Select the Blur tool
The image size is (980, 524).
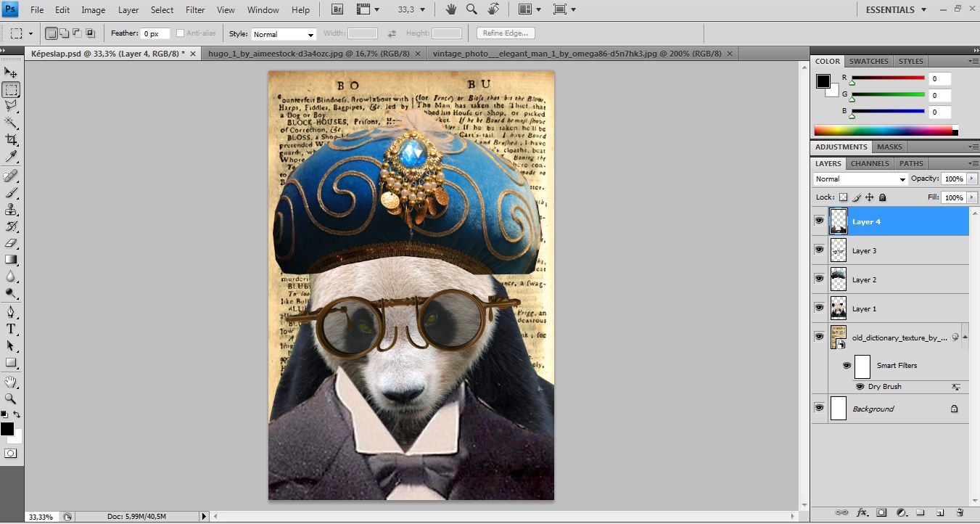click(x=11, y=277)
